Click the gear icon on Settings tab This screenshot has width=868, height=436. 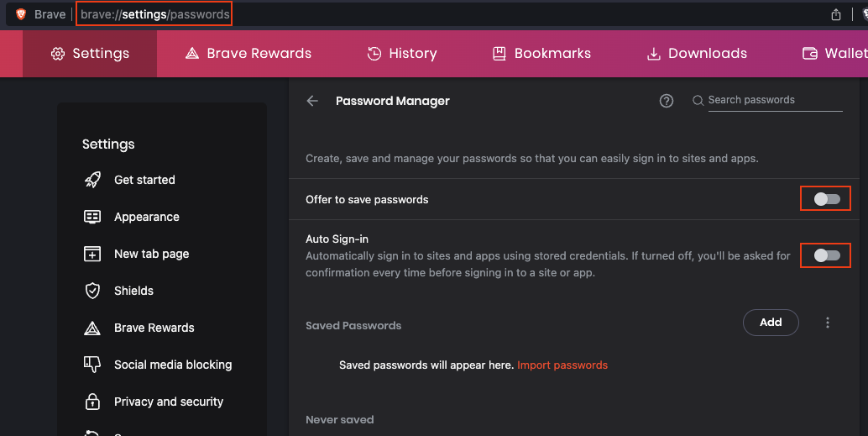(58, 53)
